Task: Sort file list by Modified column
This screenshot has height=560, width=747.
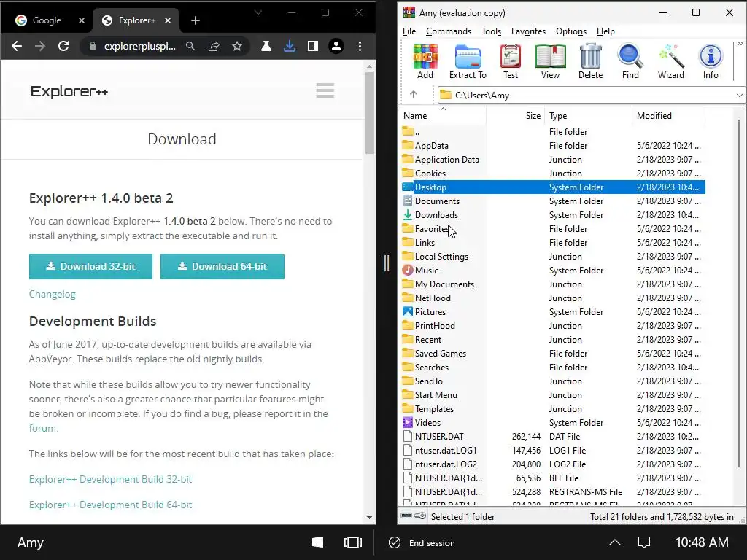Action: tap(669, 116)
